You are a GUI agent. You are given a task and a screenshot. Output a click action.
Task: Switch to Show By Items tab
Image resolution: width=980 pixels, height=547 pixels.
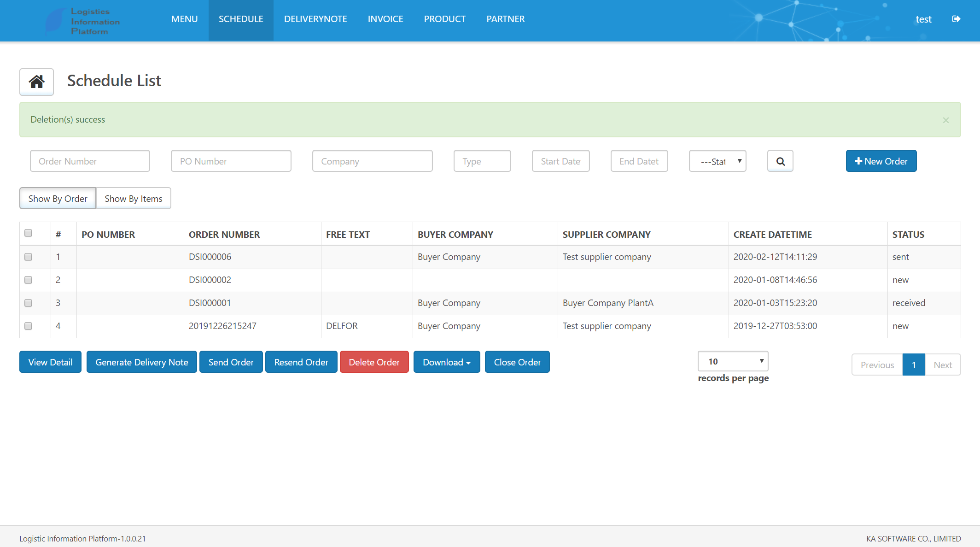(x=134, y=199)
